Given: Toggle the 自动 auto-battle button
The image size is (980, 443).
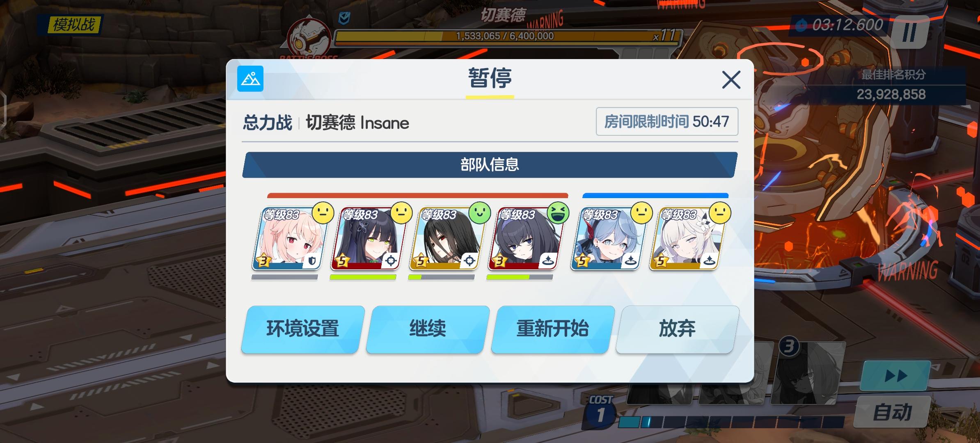Looking at the screenshot, I should 892,412.
